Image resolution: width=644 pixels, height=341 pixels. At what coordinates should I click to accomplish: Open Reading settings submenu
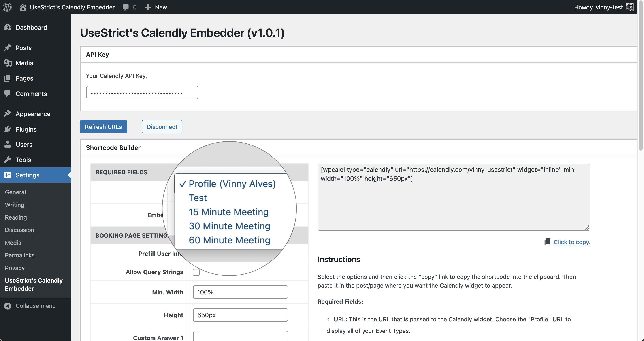pyautogui.click(x=16, y=217)
